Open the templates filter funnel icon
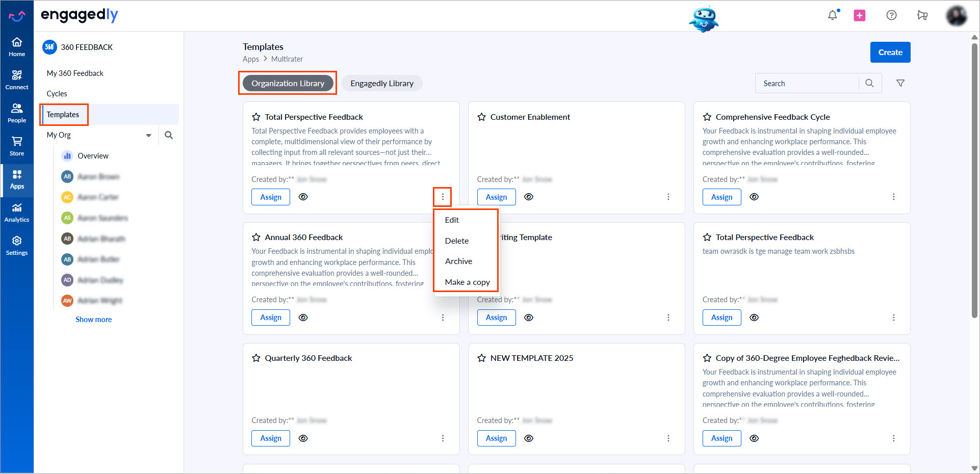This screenshot has width=980, height=474. point(900,83)
